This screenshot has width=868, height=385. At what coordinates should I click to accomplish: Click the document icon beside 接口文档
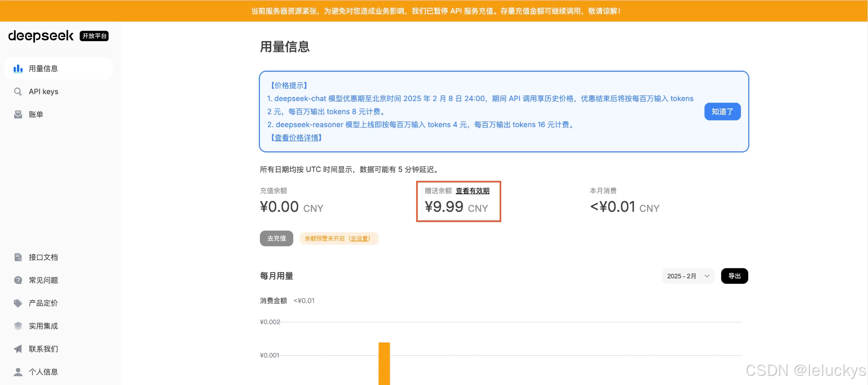point(18,257)
